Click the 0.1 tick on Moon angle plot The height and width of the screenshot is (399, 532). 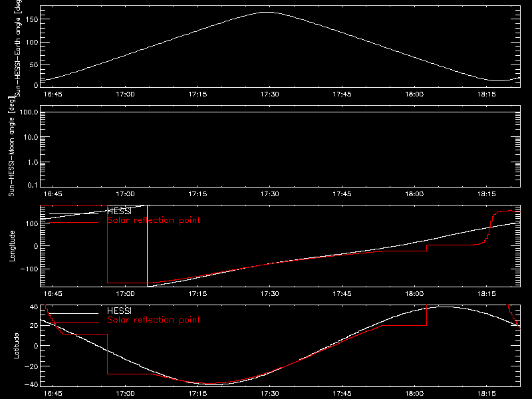[x=33, y=185]
